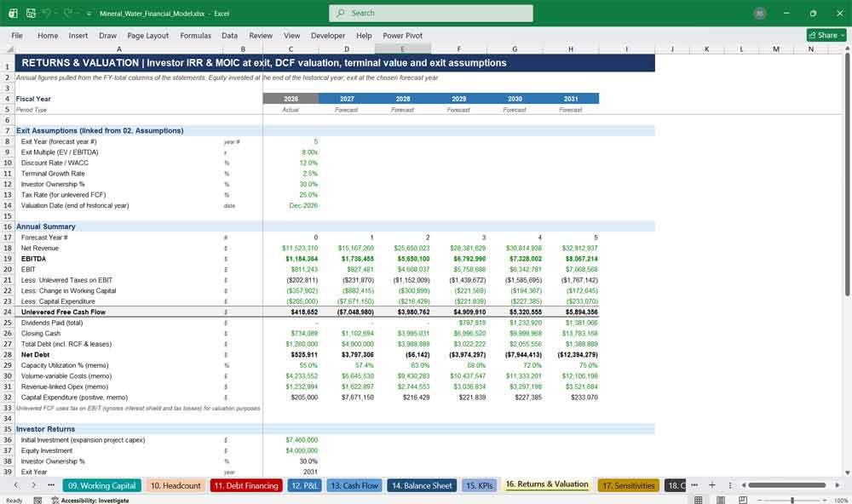The width and height of the screenshot is (852, 504).
Task: Switch to 13. Cash Flow sheet tab
Action: click(354, 485)
